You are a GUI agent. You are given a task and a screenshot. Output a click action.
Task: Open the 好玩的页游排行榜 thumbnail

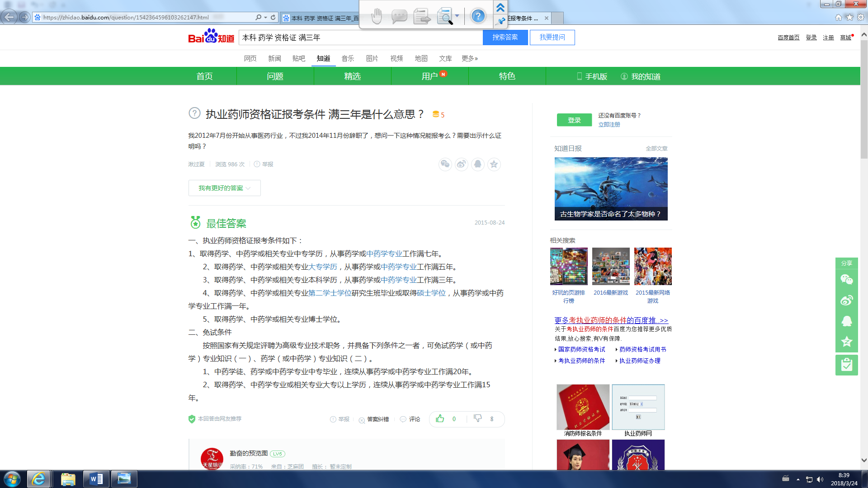pyautogui.click(x=569, y=266)
